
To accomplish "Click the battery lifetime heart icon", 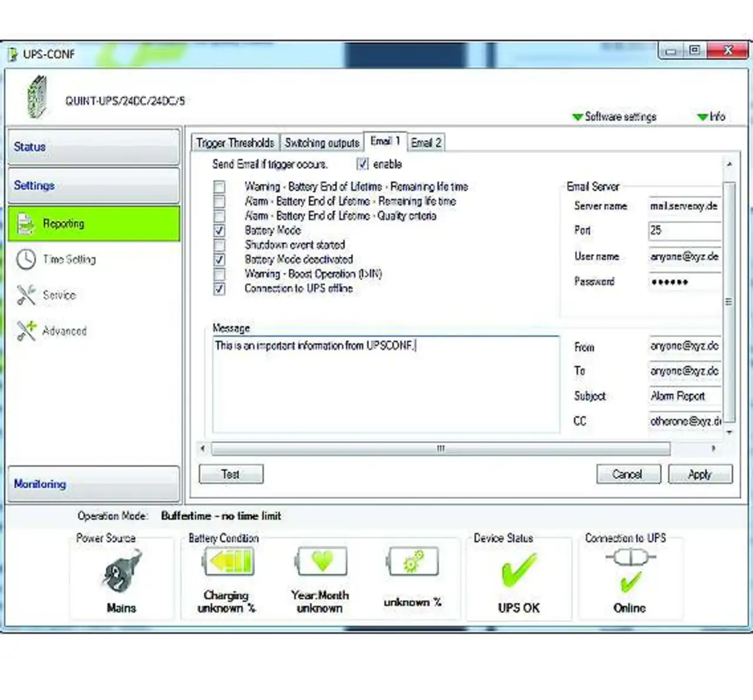I will tap(322, 562).
